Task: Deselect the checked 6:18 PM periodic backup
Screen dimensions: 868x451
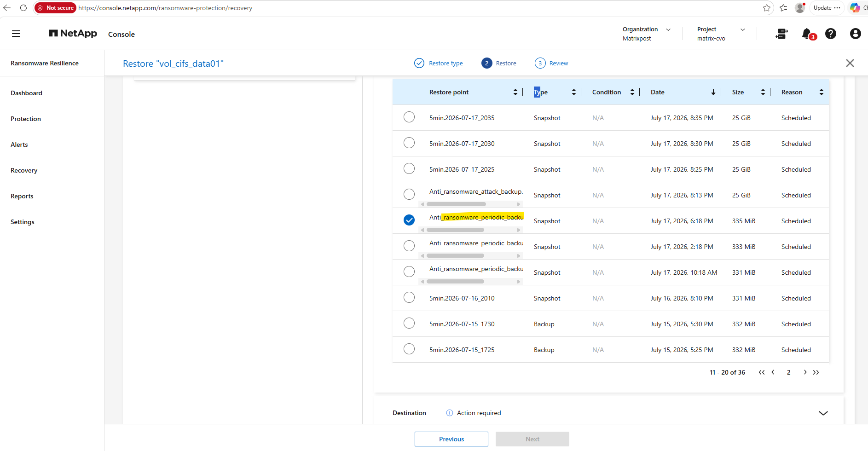Action: pos(409,220)
